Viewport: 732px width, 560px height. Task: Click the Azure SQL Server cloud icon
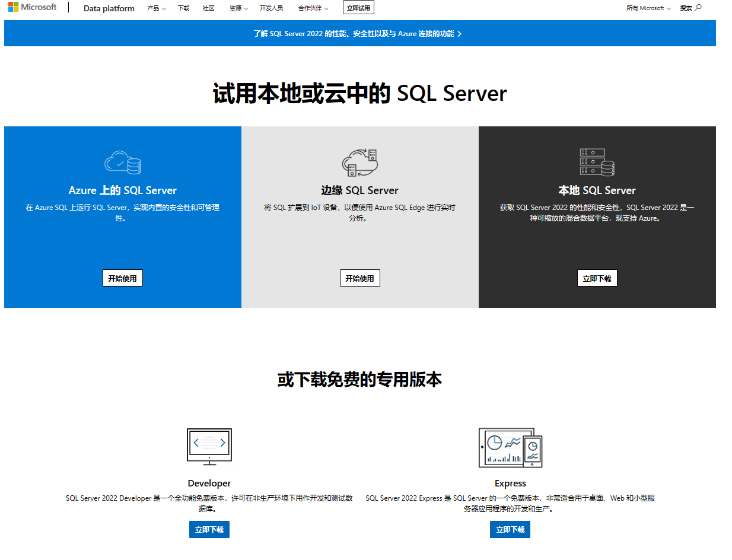(x=123, y=162)
